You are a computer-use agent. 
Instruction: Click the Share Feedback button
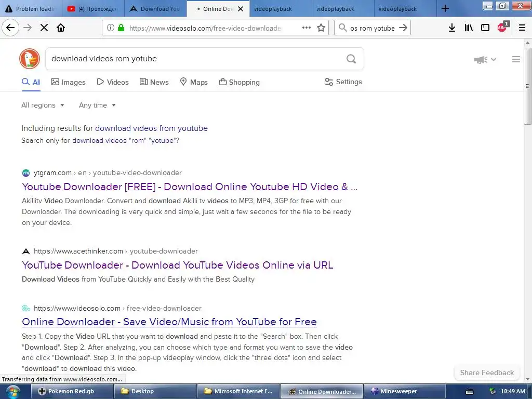point(487,373)
